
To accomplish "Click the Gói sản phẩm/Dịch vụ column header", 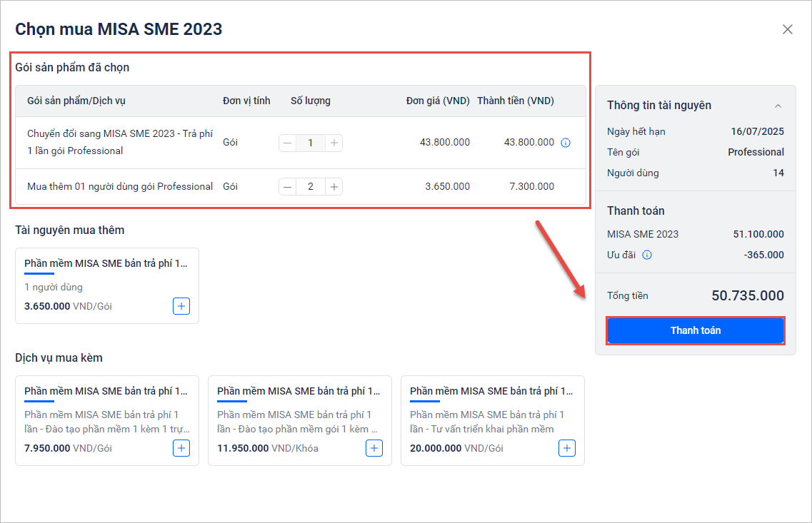I will [x=76, y=101].
